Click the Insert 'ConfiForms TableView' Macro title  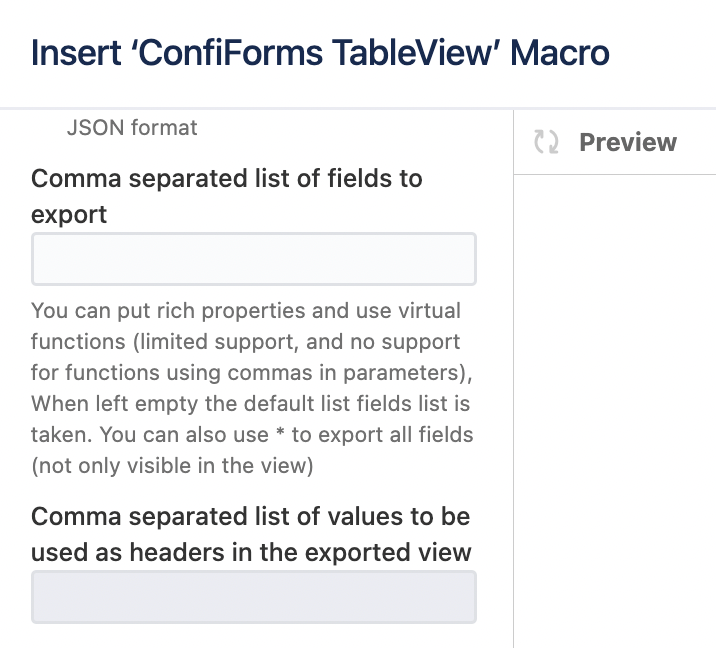(320, 53)
